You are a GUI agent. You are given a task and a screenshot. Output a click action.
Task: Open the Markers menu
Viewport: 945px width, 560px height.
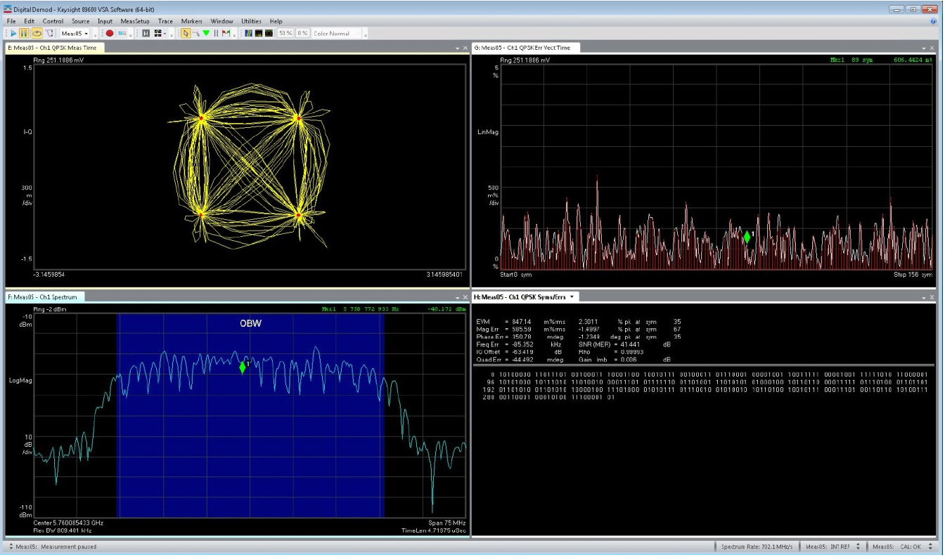(x=192, y=21)
